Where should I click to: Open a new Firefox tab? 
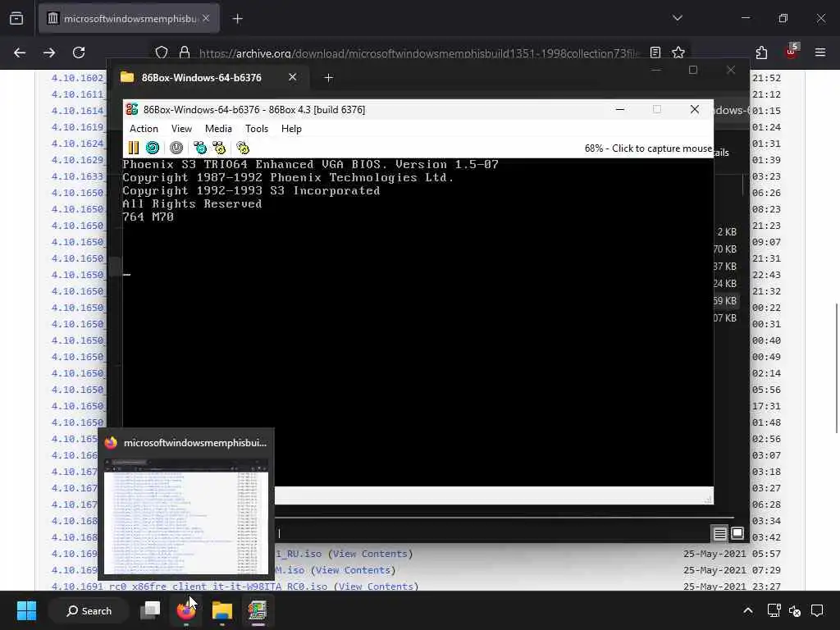(x=238, y=19)
